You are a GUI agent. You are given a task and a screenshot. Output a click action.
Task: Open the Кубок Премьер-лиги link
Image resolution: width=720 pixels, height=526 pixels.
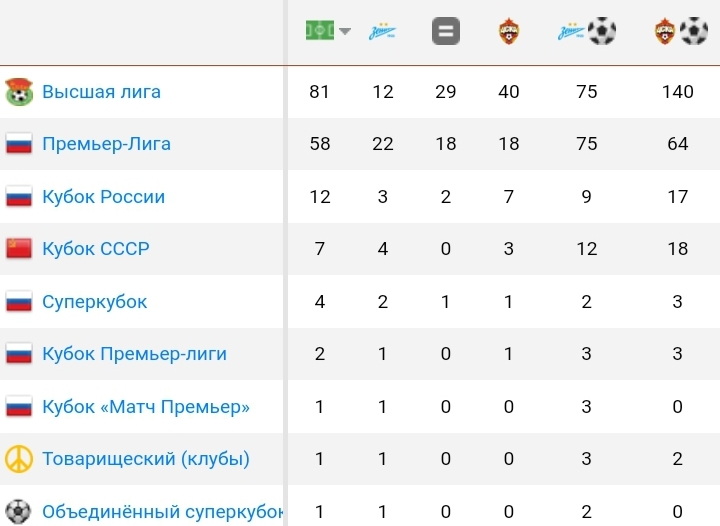pyautogui.click(x=135, y=354)
